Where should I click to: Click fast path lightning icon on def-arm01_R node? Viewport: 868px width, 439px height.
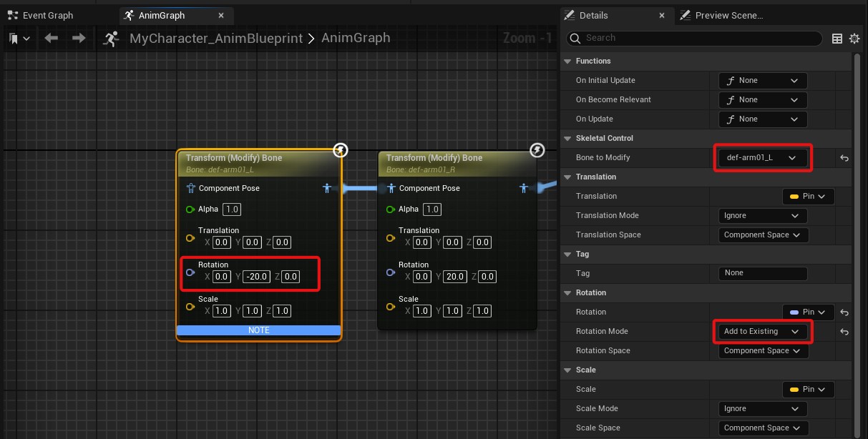coord(537,150)
